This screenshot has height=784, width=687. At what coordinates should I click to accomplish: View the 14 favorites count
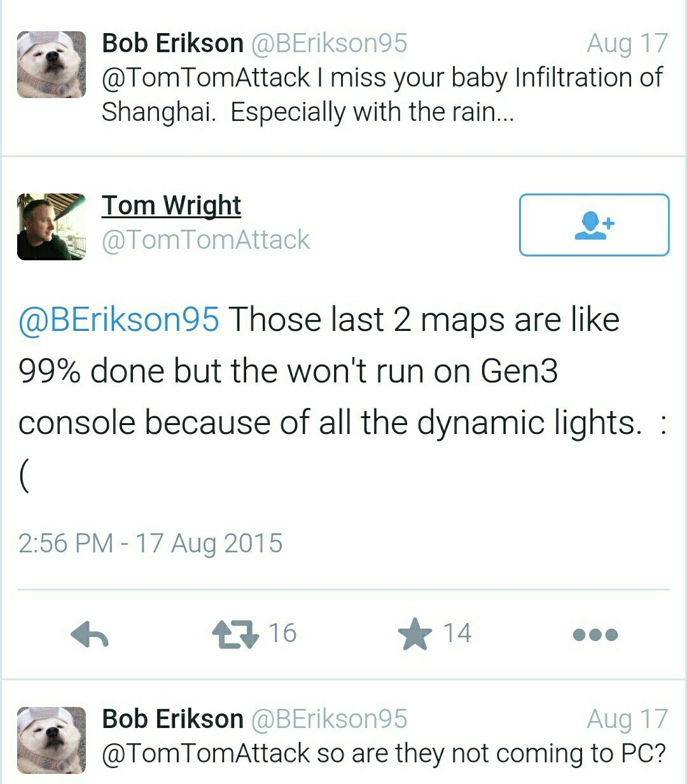[457, 633]
